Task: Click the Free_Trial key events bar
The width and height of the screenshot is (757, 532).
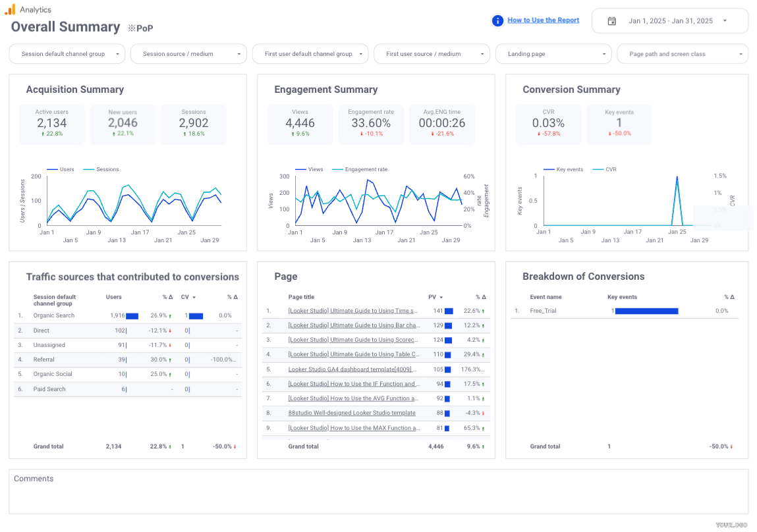Action: pyautogui.click(x=646, y=311)
